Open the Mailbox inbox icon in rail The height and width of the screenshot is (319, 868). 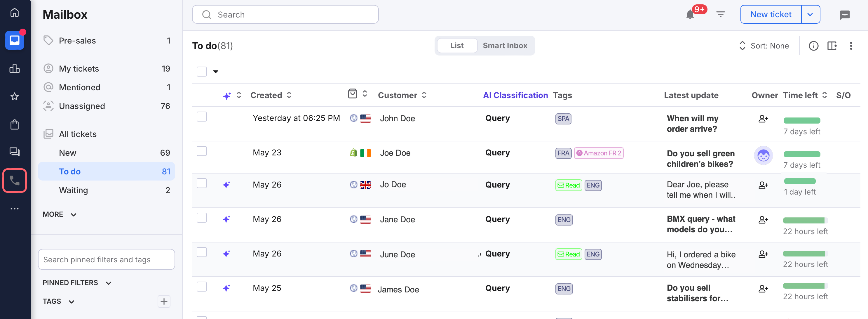coord(15,41)
